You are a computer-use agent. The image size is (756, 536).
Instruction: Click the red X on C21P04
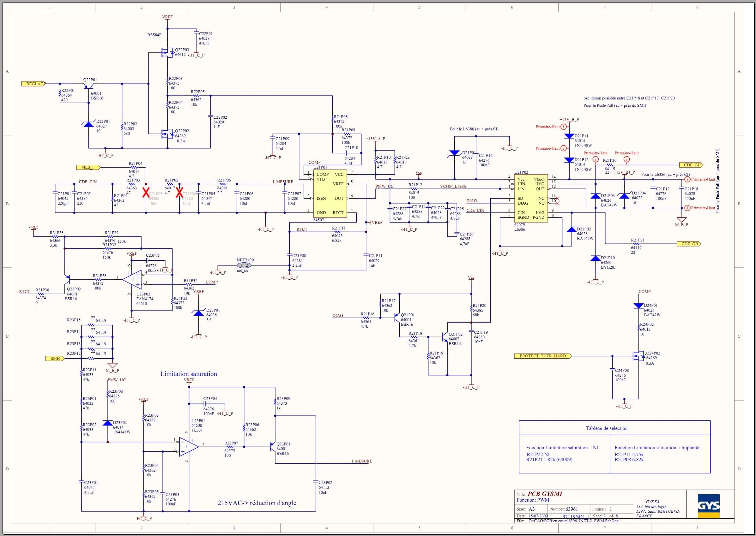(179, 193)
